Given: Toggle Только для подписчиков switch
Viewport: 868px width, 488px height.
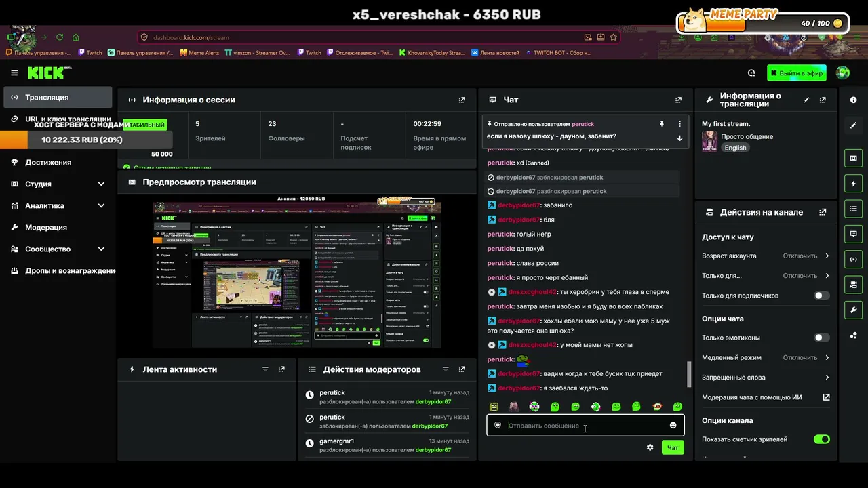Looking at the screenshot, I should coord(821,296).
